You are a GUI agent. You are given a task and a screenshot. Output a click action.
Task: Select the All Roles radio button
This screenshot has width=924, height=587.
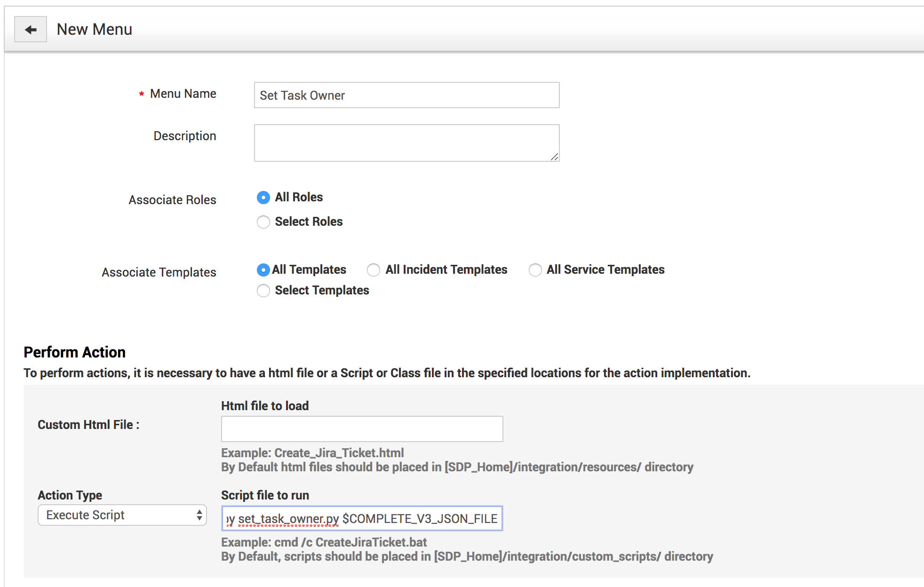(x=263, y=198)
